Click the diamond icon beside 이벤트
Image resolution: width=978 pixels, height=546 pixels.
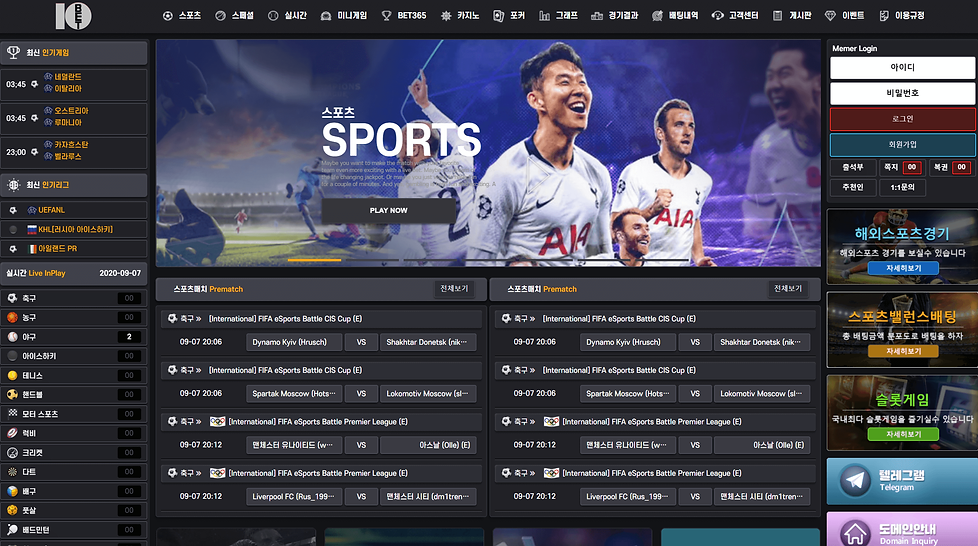click(830, 16)
